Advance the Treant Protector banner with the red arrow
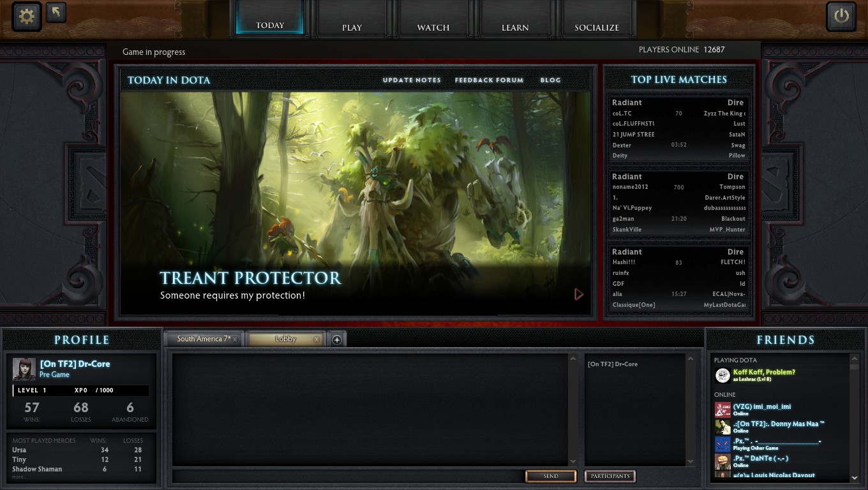 579,294
